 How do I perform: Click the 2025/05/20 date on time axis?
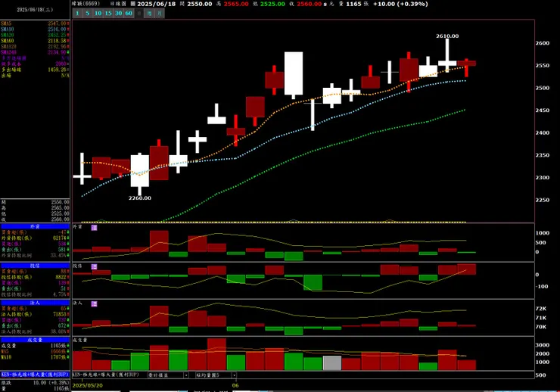88,386
